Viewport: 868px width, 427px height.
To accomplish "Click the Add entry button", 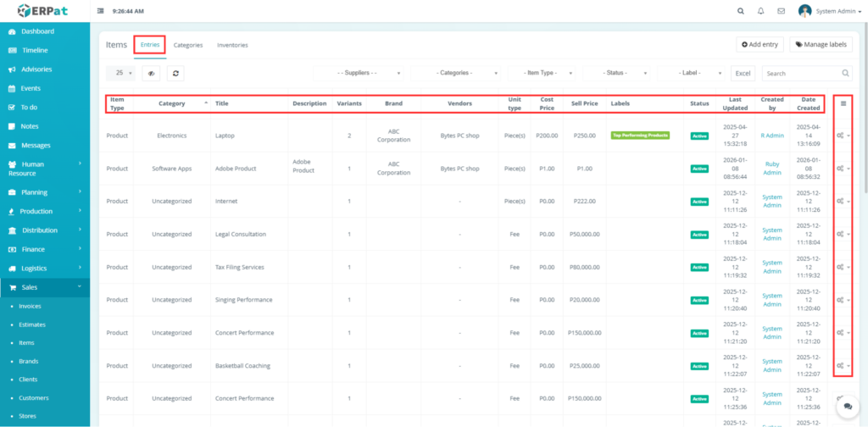I will [759, 45].
